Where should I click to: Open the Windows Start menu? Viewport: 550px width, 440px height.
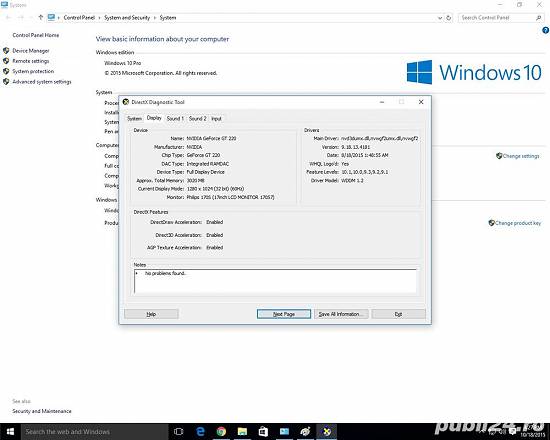[10, 432]
